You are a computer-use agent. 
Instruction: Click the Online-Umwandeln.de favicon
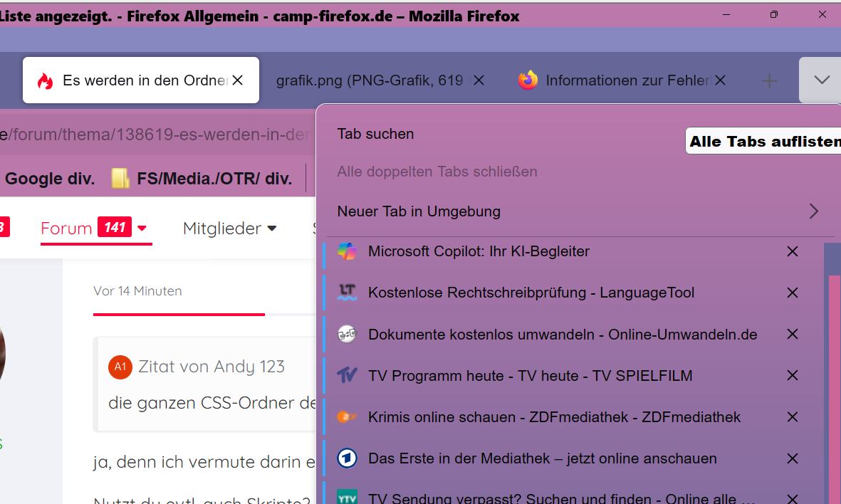[x=347, y=335]
